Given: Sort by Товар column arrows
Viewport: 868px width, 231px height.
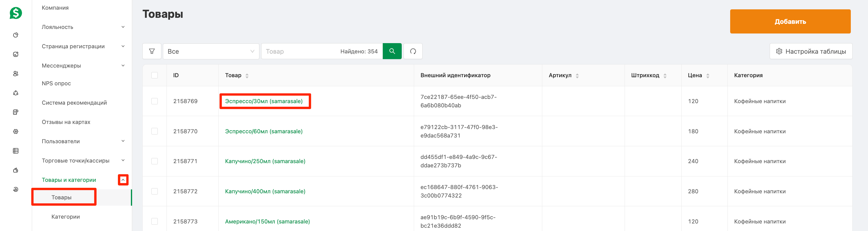Looking at the screenshot, I should [x=247, y=76].
